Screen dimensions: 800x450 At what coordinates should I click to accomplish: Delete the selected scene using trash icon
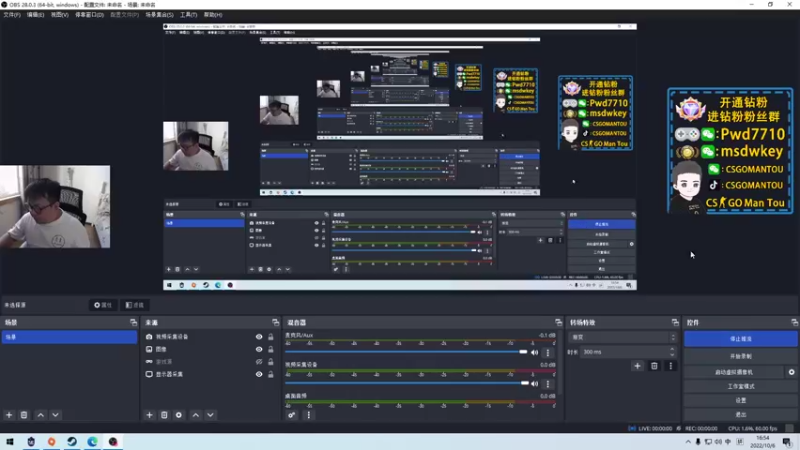tap(24, 415)
